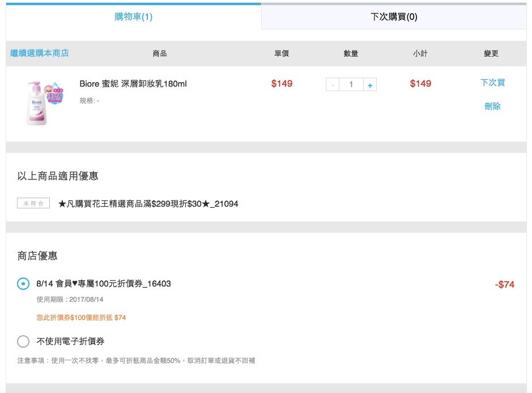The image size is (532, 393).
Task: Increase quantity with the plus button
Action: (x=370, y=84)
